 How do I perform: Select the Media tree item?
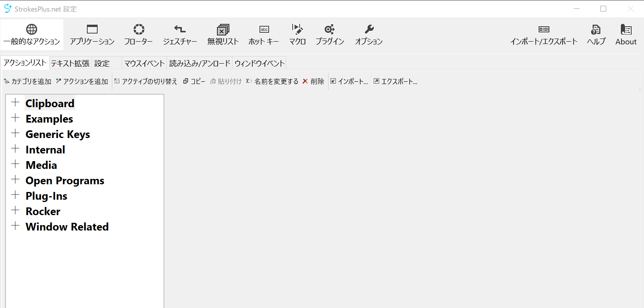[41, 165]
